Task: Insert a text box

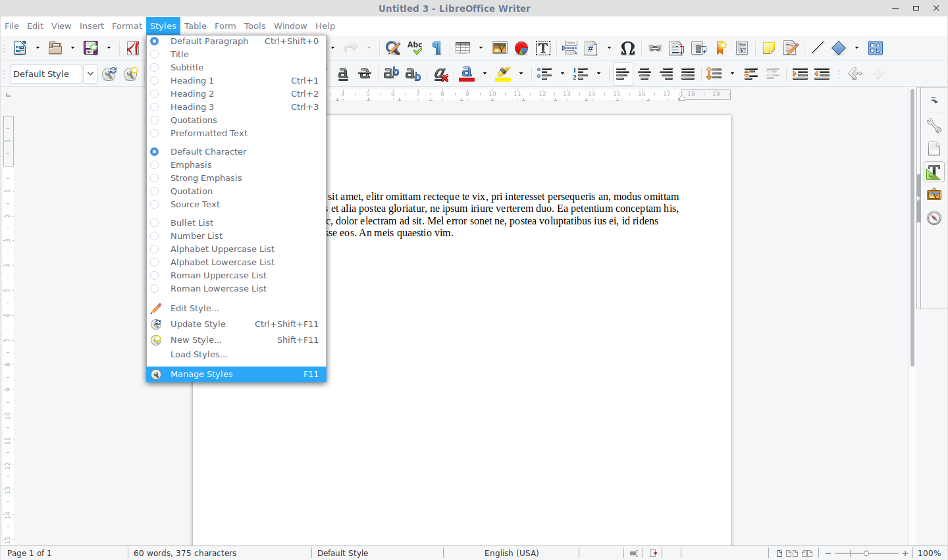Action: (543, 47)
